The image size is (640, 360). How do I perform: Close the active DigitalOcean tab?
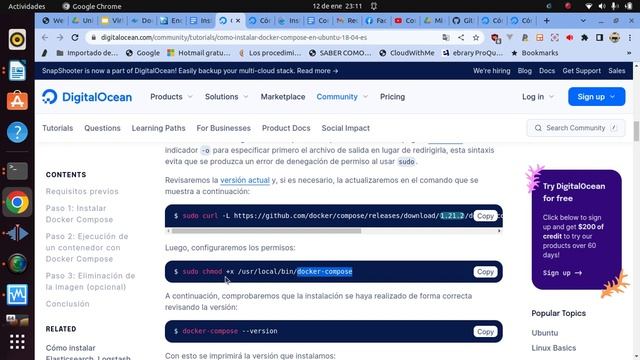click(x=238, y=20)
